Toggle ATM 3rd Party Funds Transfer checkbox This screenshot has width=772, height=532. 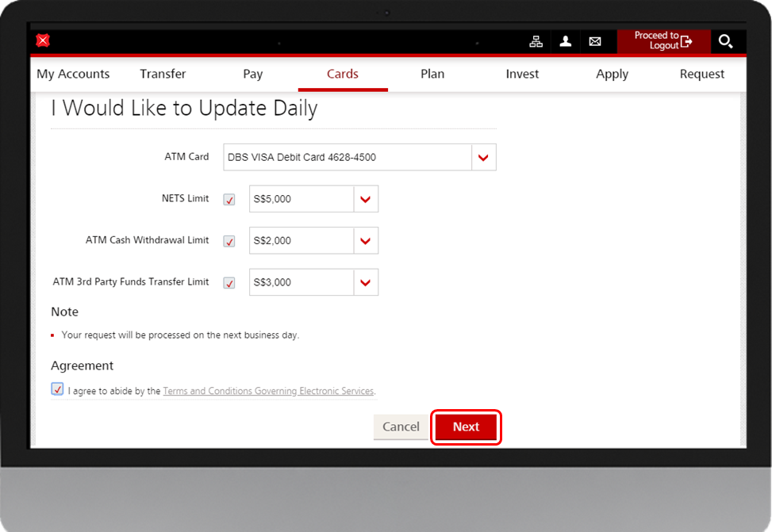[x=229, y=283]
